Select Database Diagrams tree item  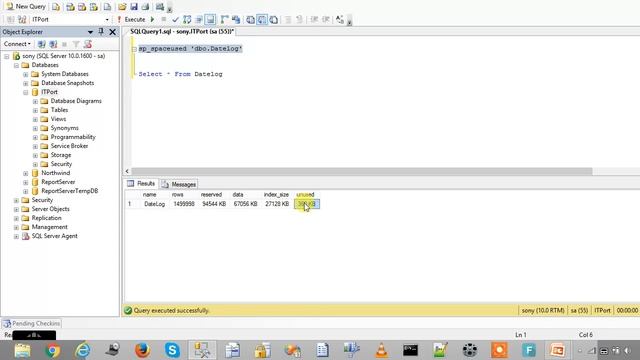pos(76,101)
